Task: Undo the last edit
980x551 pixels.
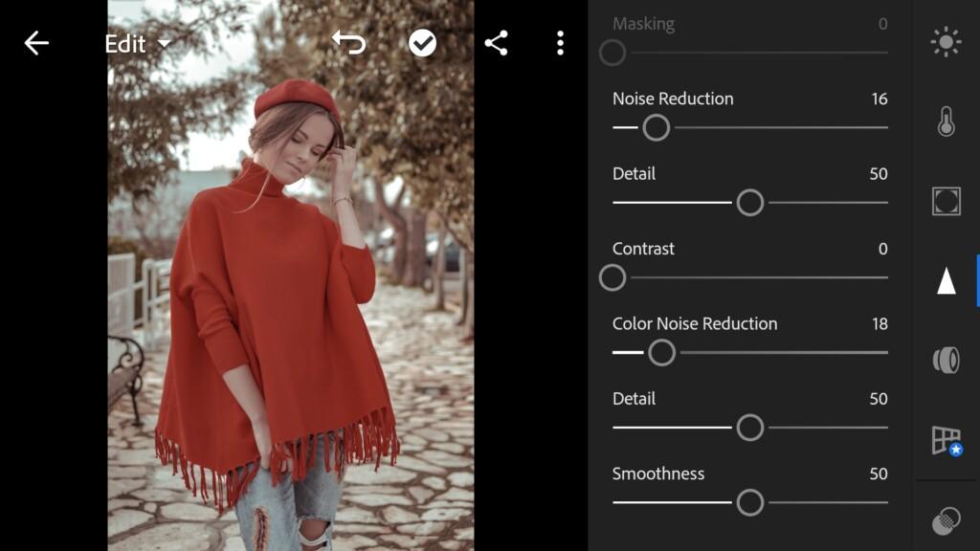Action: (x=348, y=43)
